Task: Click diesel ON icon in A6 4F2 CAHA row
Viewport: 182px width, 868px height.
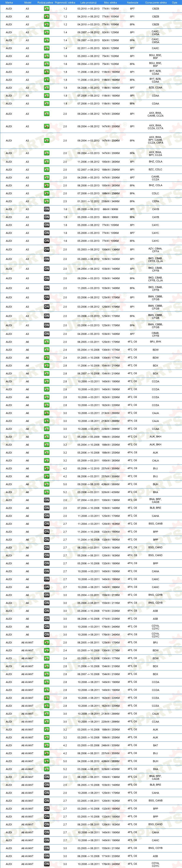Action: pyautogui.click(x=47, y=516)
